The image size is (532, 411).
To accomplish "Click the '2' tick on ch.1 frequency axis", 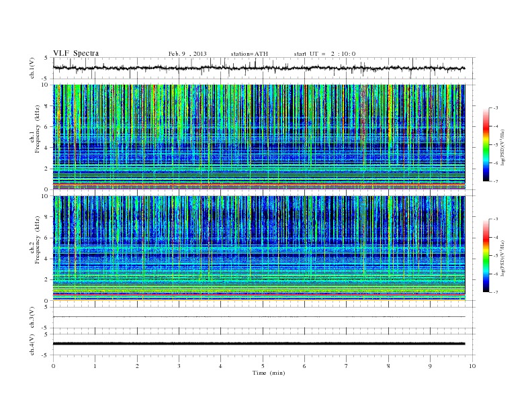I will (x=46, y=169).
